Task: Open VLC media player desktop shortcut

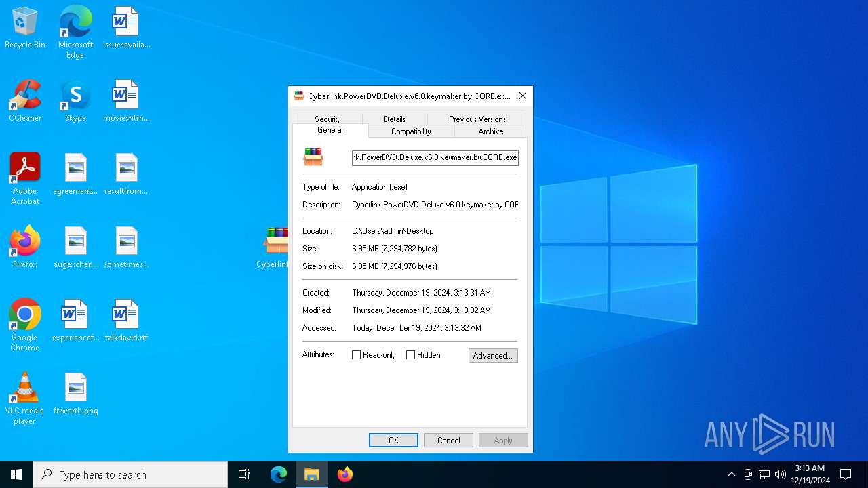Action: pyautogui.click(x=25, y=399)
